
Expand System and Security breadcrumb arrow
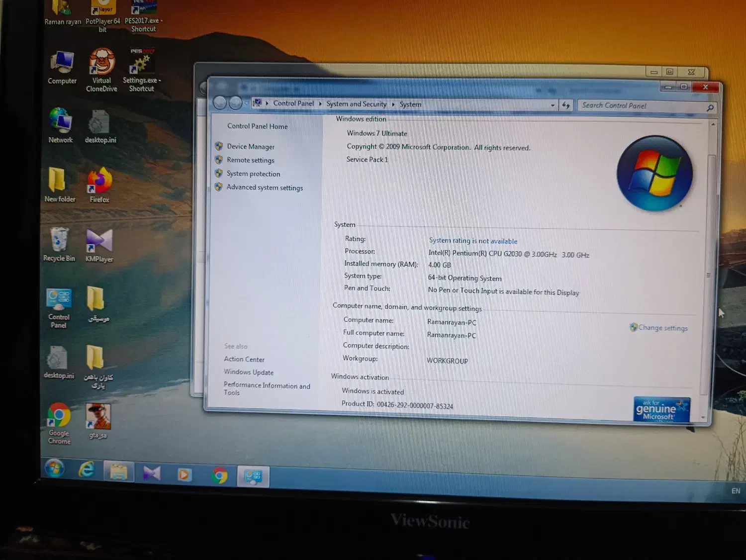tap(393, 104)
